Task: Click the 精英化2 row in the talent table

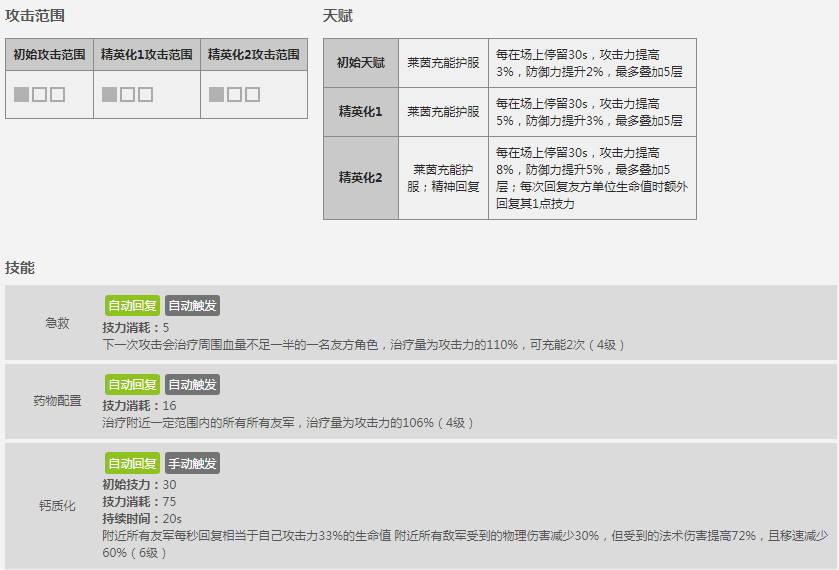Action: click(x=360, y=178)
